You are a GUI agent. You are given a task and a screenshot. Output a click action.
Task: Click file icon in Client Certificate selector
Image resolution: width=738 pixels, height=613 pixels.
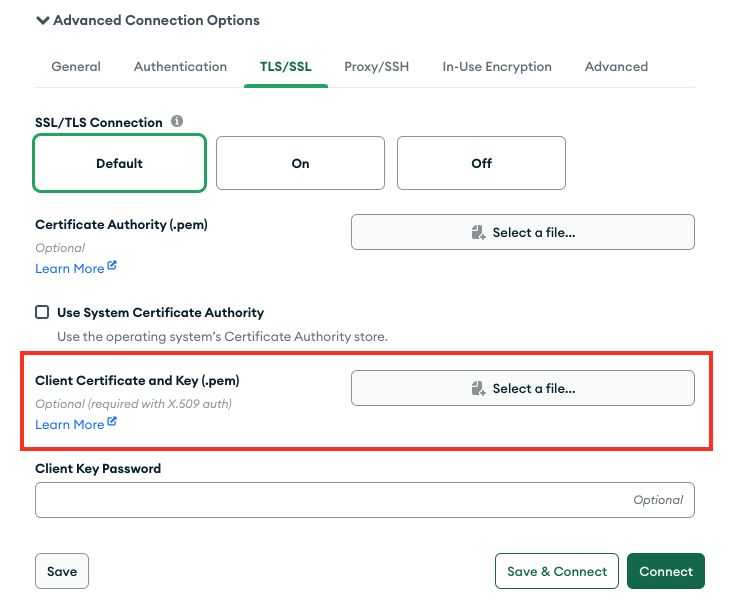(x=478, y=389)
